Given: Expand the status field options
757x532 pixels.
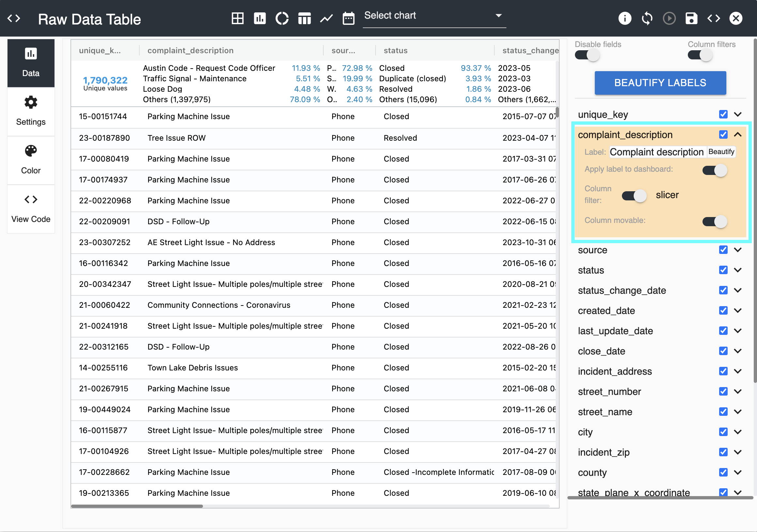Looking at the screenshot, I should click(x=738, y=270).
